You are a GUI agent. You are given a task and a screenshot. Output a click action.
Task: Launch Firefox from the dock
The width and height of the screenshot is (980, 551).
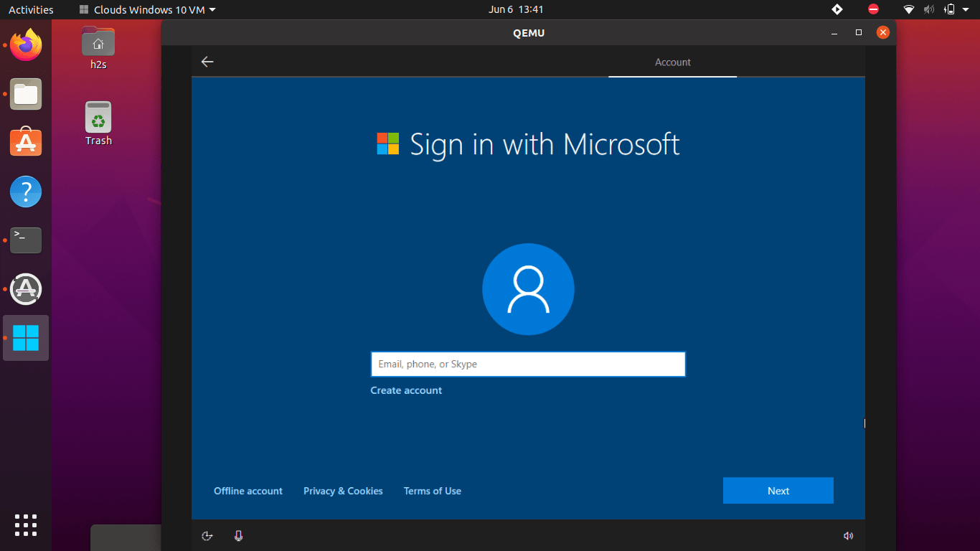point(26,44)
